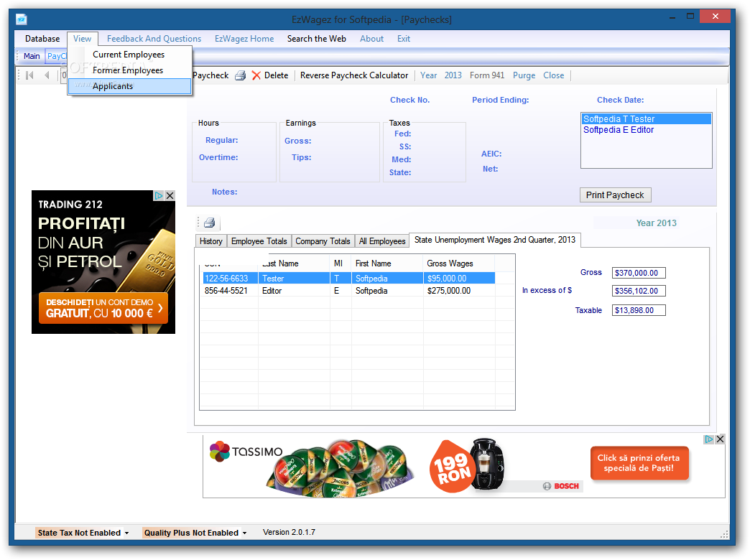The height and width of the screenshot is (560, 750).
Task: Click the EzWagez app icon in title bar
Action: point(22,19)
